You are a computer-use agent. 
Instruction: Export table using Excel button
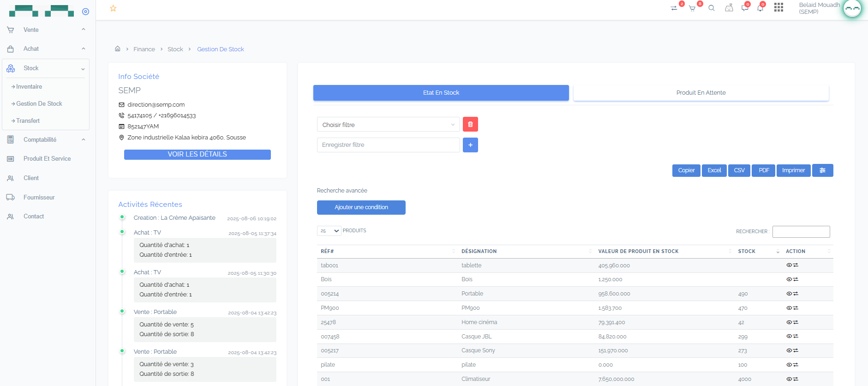714,170
